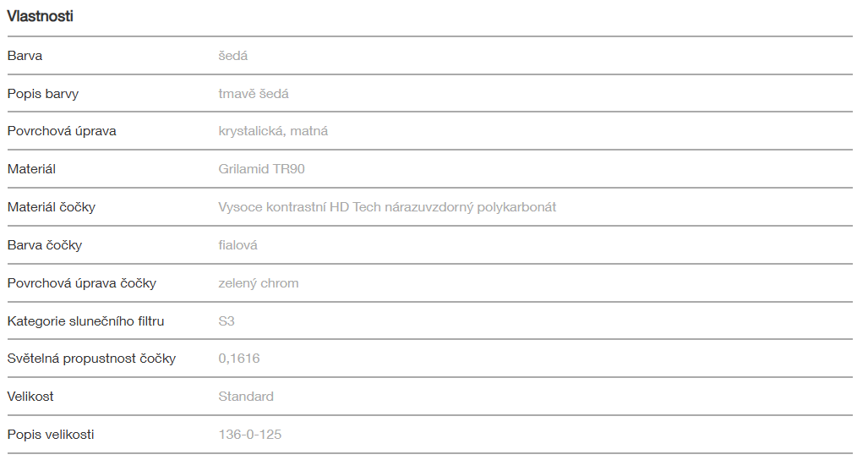Click the Barva čočky label
The width and height of the screenshot is (868, 471).
click(x=45, y=245)
